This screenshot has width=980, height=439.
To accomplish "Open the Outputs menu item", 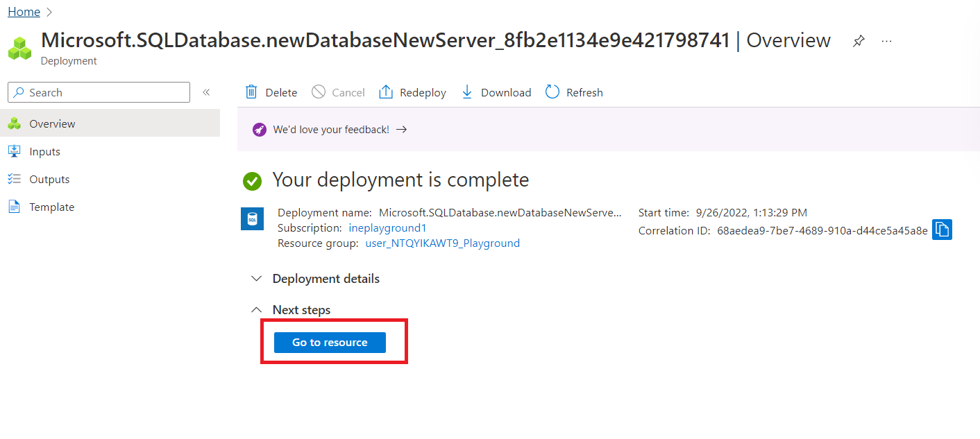I will [49, 180].
